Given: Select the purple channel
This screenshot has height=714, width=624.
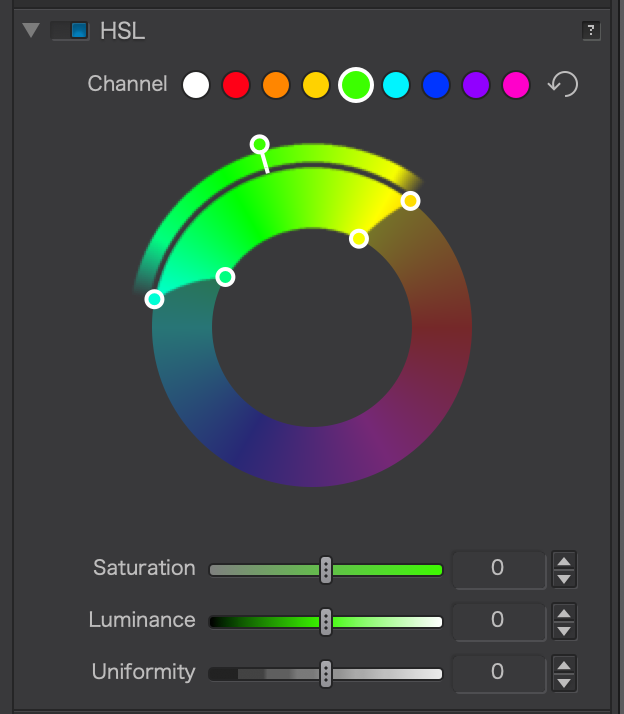Looking at the screenshot, I should coord(476,85).
